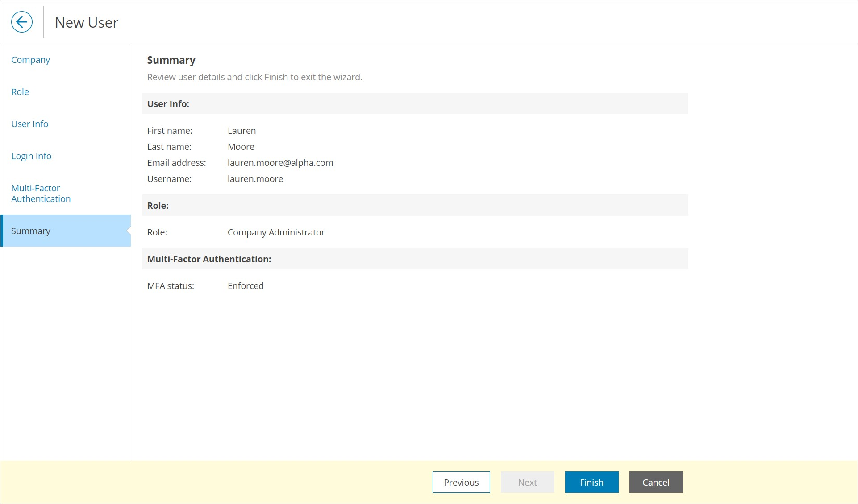Open the Multi-Factor Authentication step
Viewport: 858px width, 504px height.
pos(41,194)
